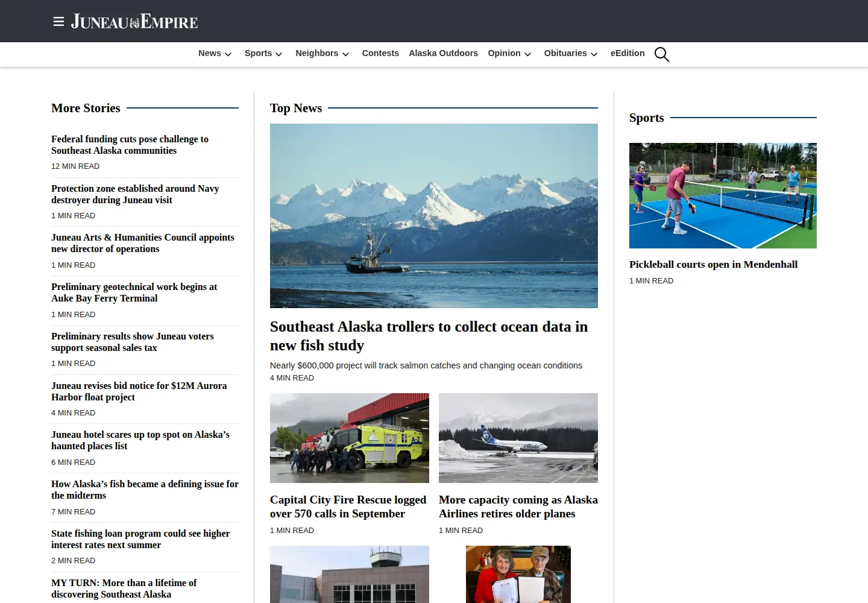This screenshot has height=603, width=868.
Task: Open the News menu item
Action: tap(210, 53)
